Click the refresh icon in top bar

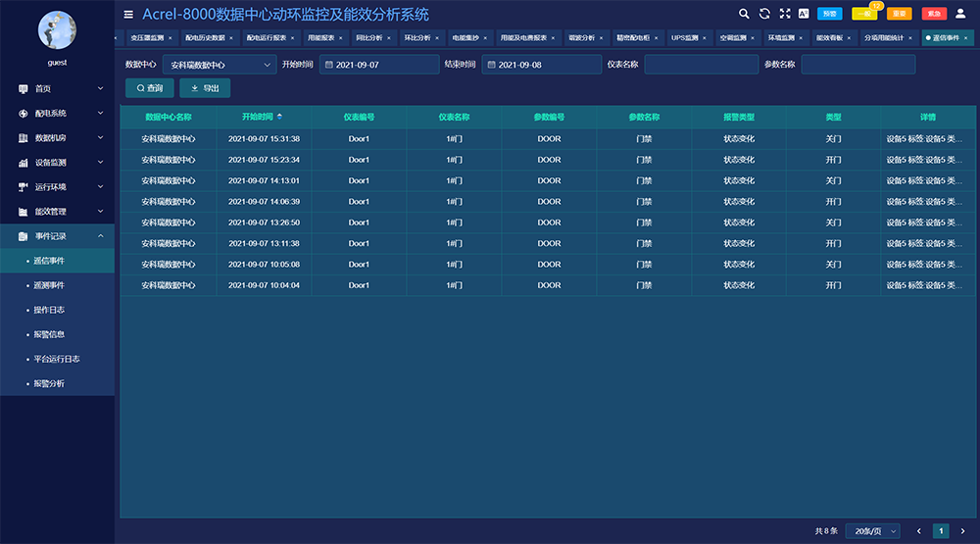tap(764, 14)
